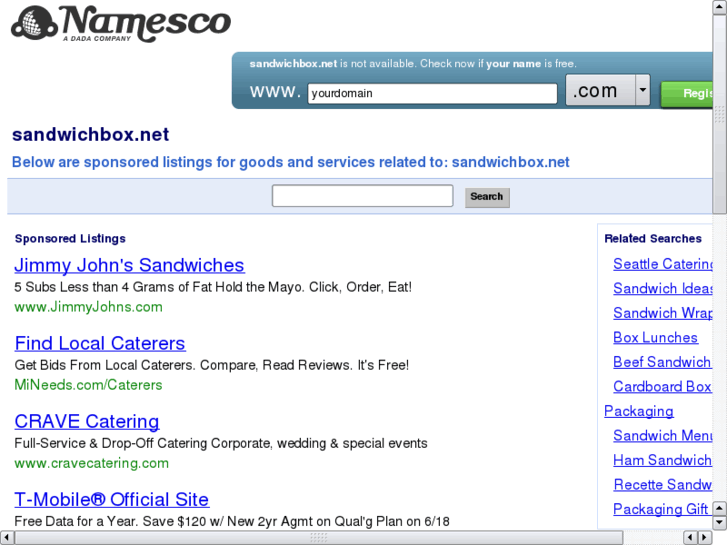Open www.cravecatering.com URL
This screenshot has height=545, width=727.
point(92,463)
